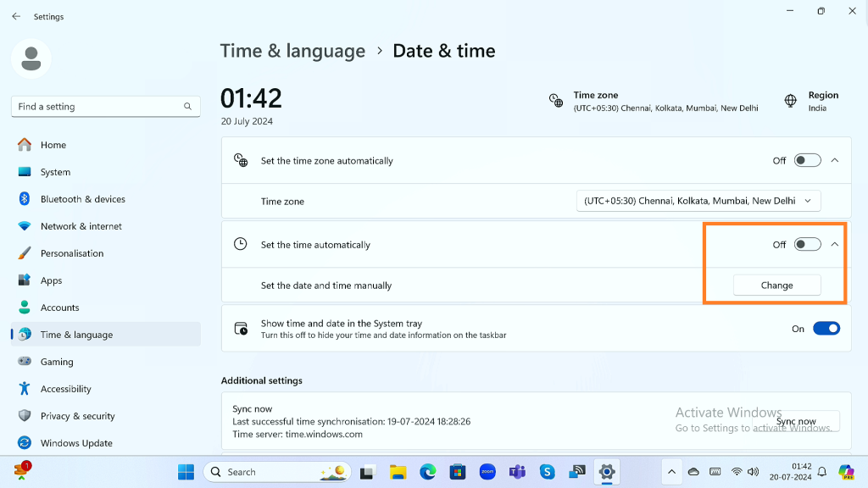Click the Time & language breadcrumb link
The height and width of the screenshot is (488, 868).
point(292,51)
